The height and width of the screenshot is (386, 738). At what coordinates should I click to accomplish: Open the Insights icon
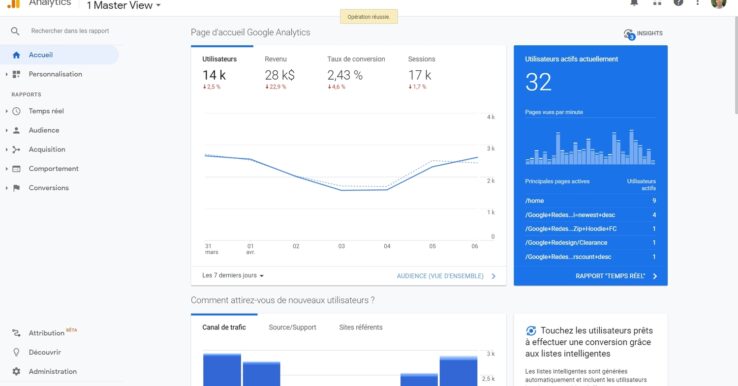(629, 34)
